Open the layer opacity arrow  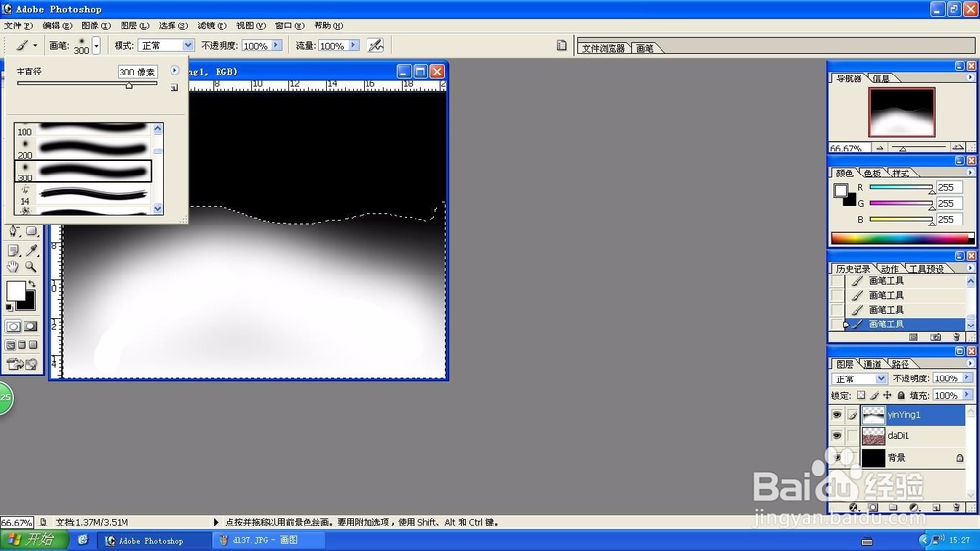[x=967, y=378]
